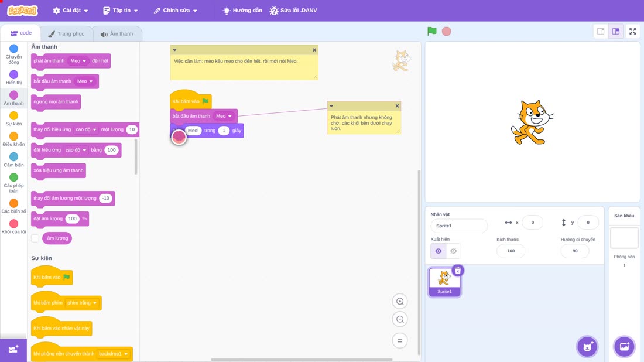This screenshot has width=644, height=362.
Task: Open the Âm thanh tab
Action: [x=117, y=34]
